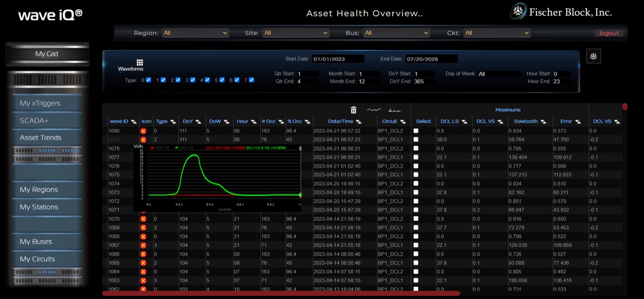The image size is (644, 299).
Task: Open My Regions in sidebar
Action: 47,190
